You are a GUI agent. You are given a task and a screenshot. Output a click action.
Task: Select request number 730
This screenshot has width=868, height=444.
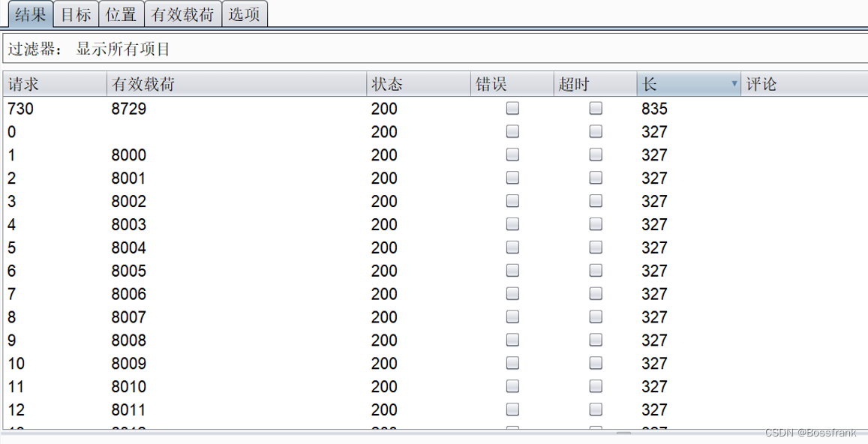20,109
